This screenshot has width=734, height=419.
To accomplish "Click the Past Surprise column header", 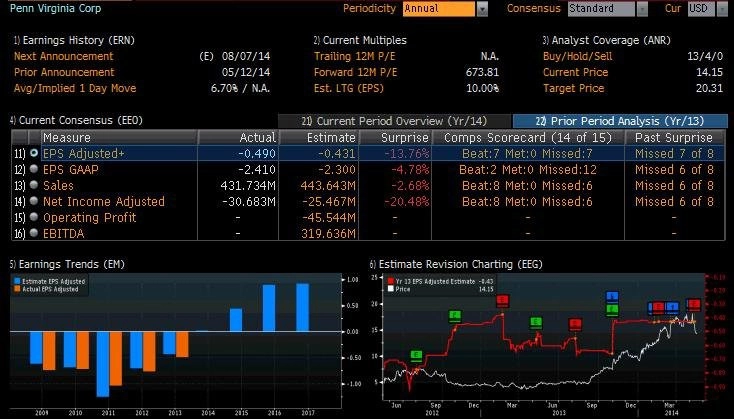I will (x=675, y=138).
